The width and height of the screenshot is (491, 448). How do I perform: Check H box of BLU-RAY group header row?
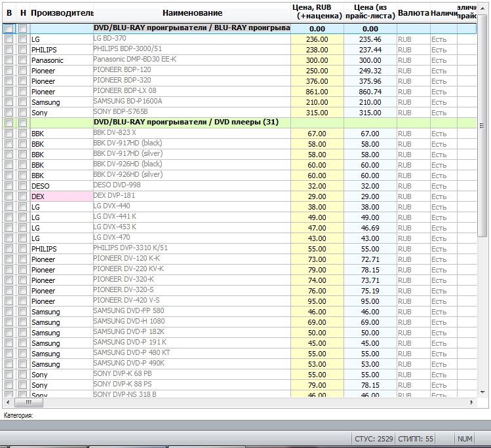click(22, 29)
